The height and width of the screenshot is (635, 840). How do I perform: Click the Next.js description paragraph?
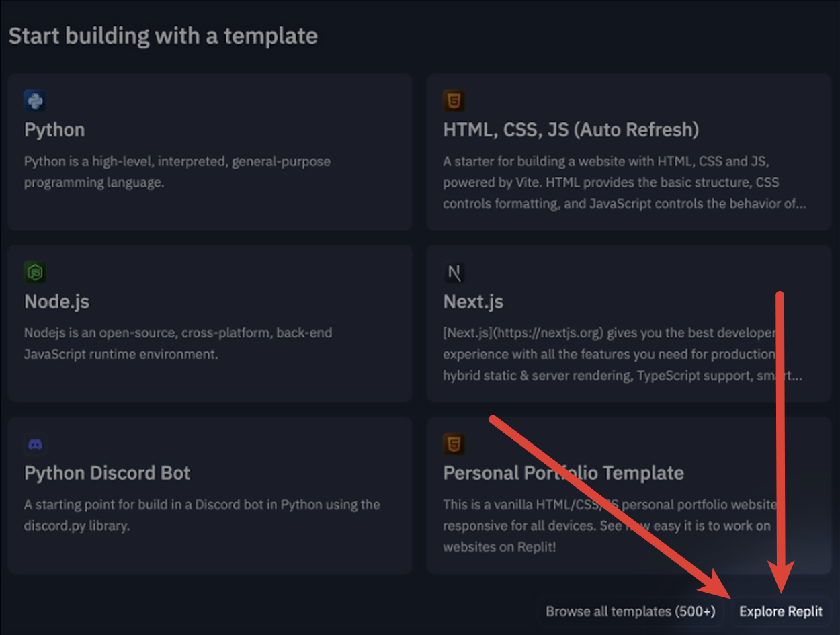click(x=622, y=354)
